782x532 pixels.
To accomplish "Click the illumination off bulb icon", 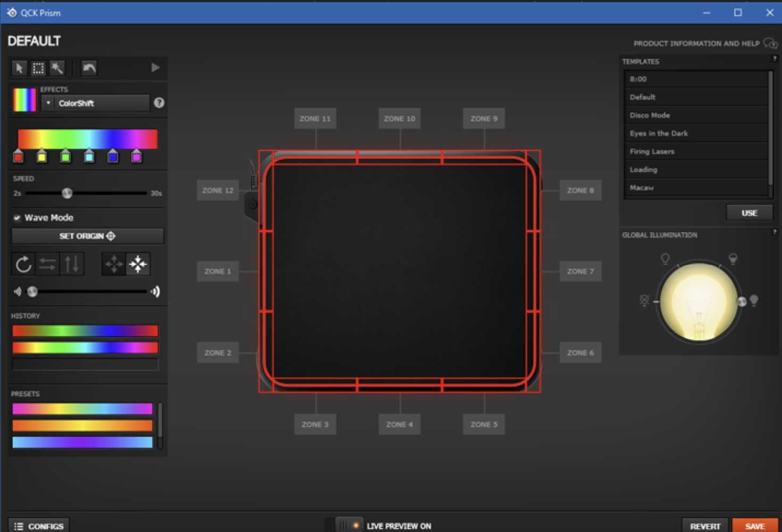I will 644,301.
